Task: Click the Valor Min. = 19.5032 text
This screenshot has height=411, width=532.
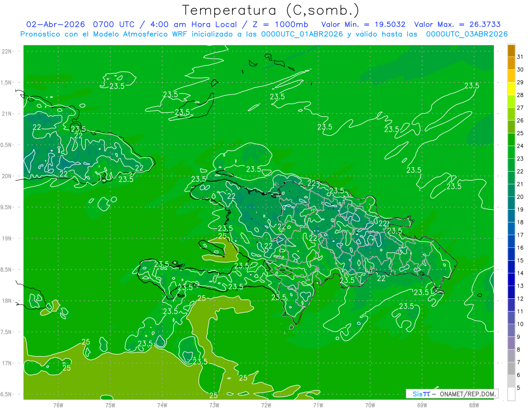Action: [x=363, y=24]
